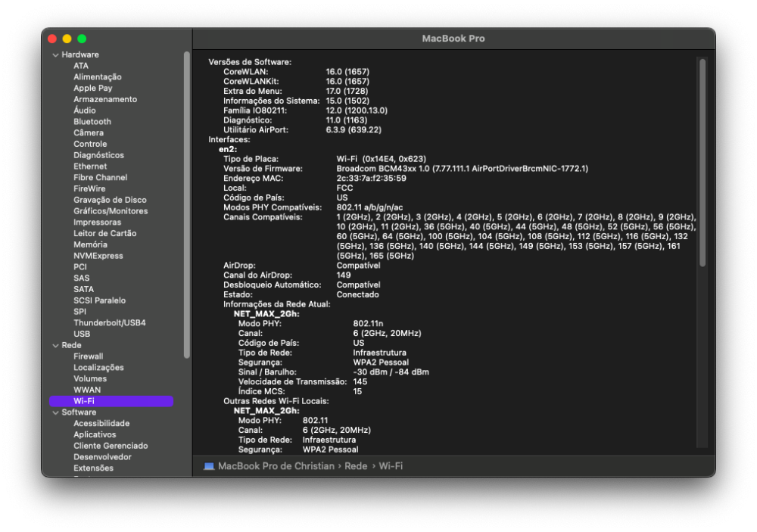Viewport: 757px width, 532px height.
Task: Collapse the Software section chevron
Action: [55, 412]
